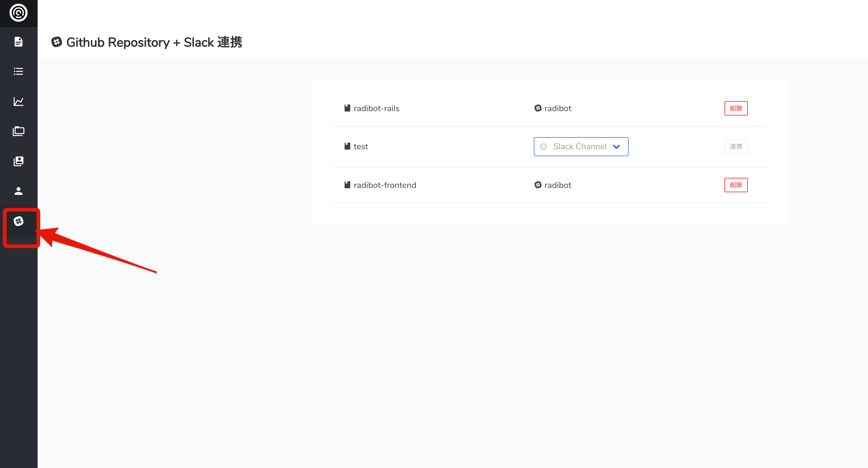The width and height of the screenshot is (868, 468).
Task: Delete the radibot-rails integration
Action: (736, 108)
